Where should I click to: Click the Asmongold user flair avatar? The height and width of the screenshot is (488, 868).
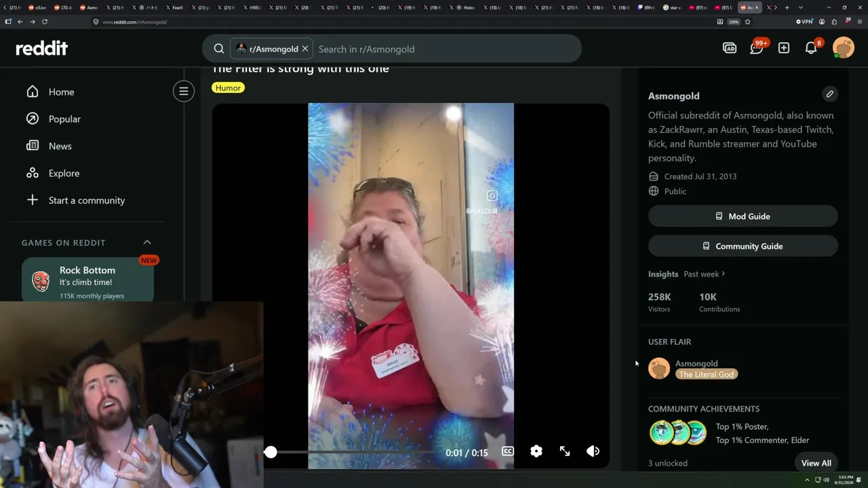pyautogui.click(x=659, y=369)
